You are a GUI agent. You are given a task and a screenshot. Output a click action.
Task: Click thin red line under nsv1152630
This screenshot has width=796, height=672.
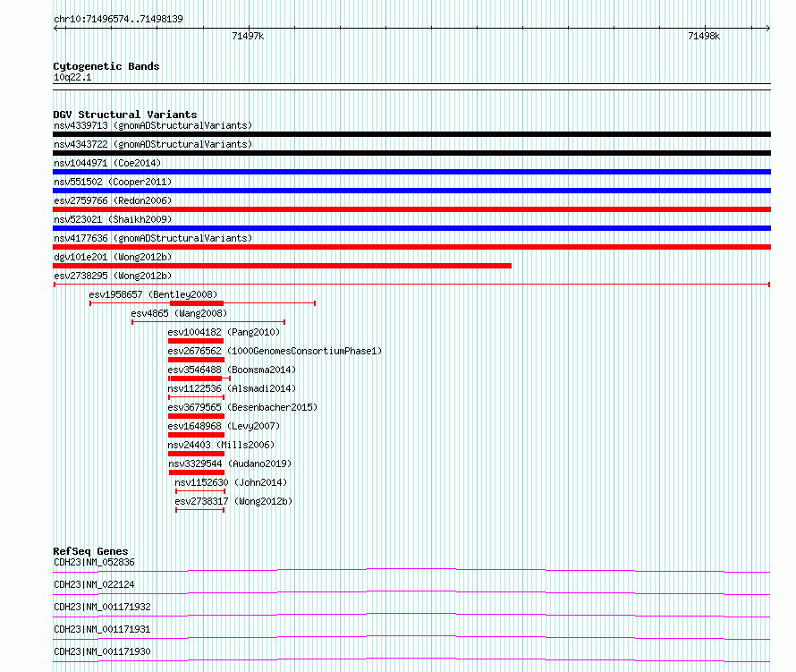tap(200, 491)
